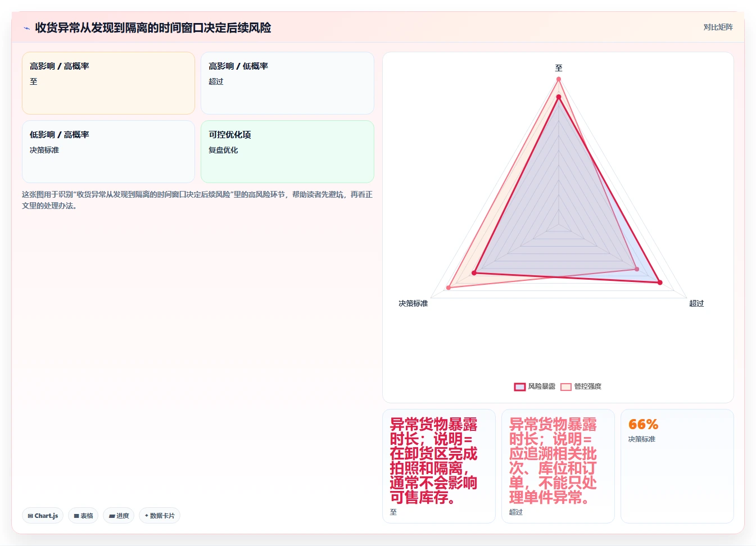Click the 表格 tag chip

(83, 516)
